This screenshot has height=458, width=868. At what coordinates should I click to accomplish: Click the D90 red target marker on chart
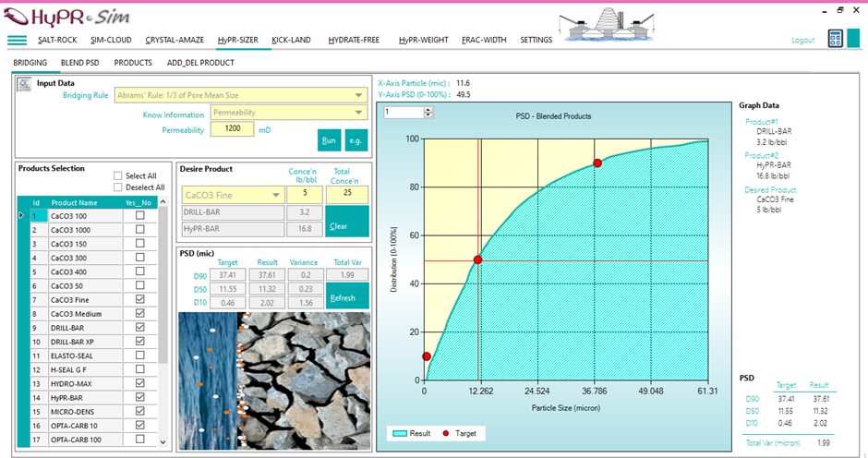[597, 163]
